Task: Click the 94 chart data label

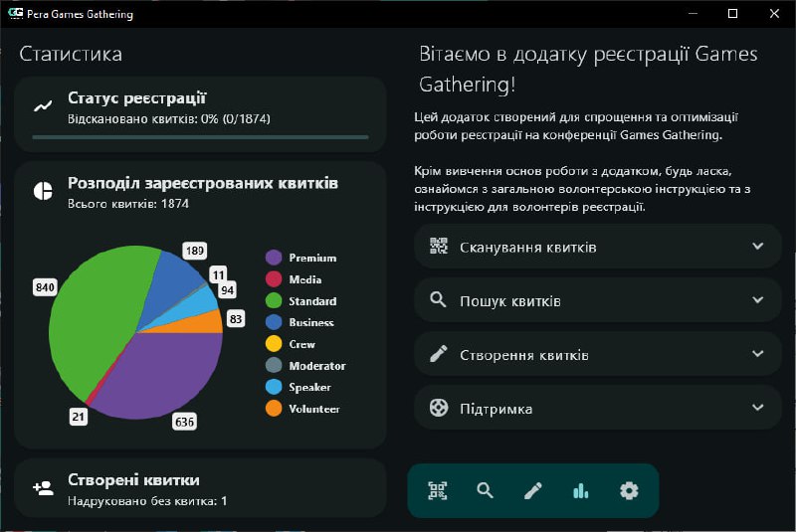Action: (x=227, y=290)
